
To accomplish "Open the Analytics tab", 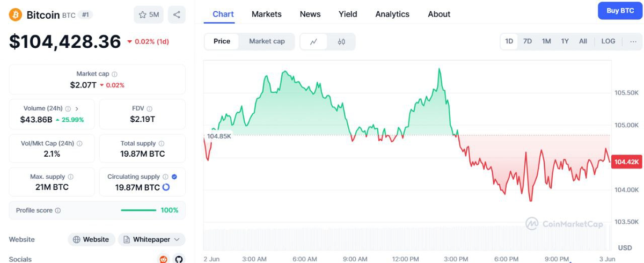I will pyautogui.click(x=392, y=14).
